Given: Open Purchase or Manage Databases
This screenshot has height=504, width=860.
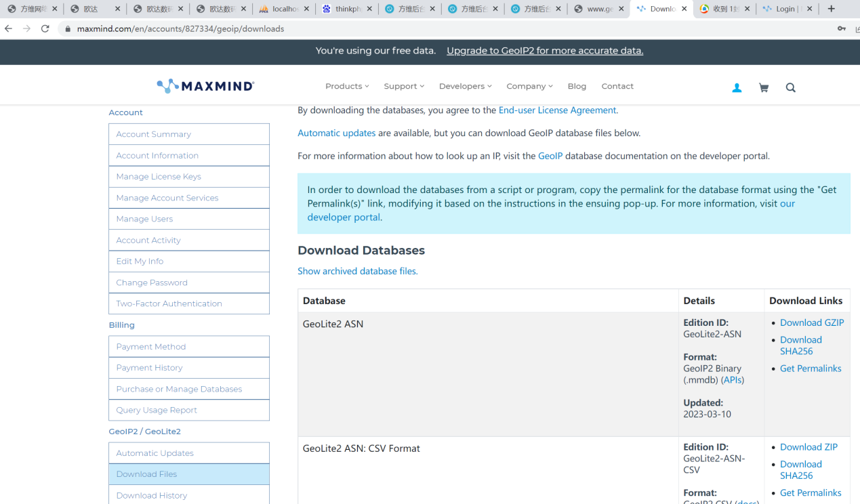Looking at the screenshot, I should coord(189,389).
